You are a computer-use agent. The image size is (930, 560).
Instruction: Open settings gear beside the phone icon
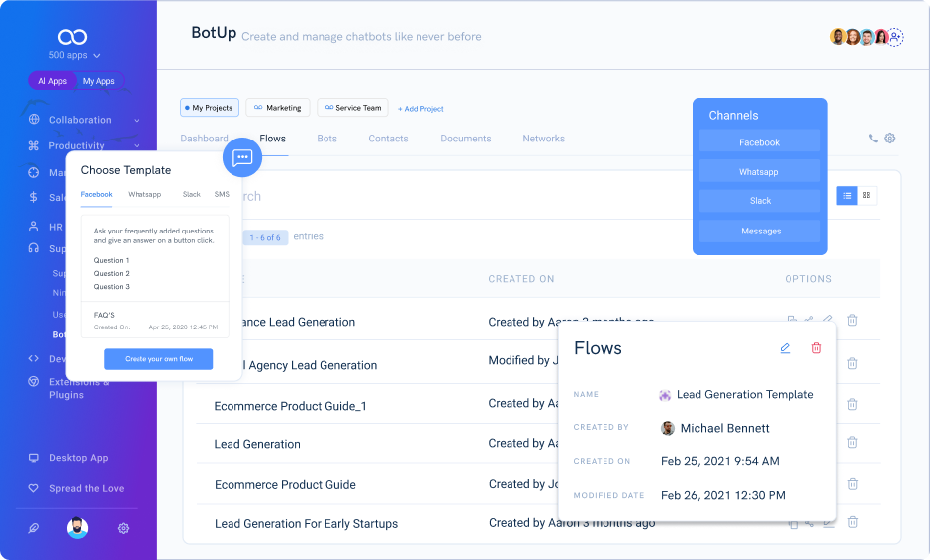pos(890,139)
